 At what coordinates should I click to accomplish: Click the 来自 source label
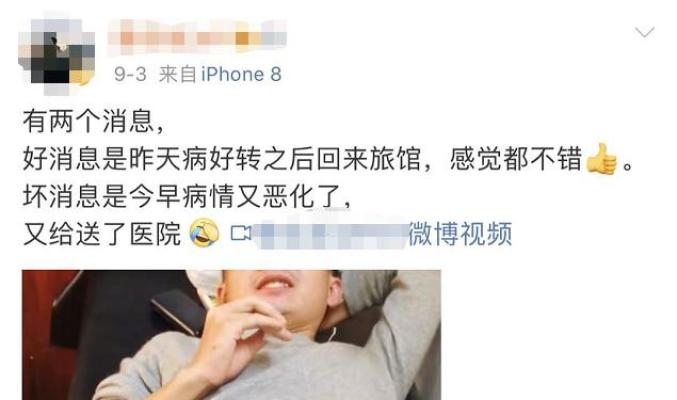pos(177,74)
